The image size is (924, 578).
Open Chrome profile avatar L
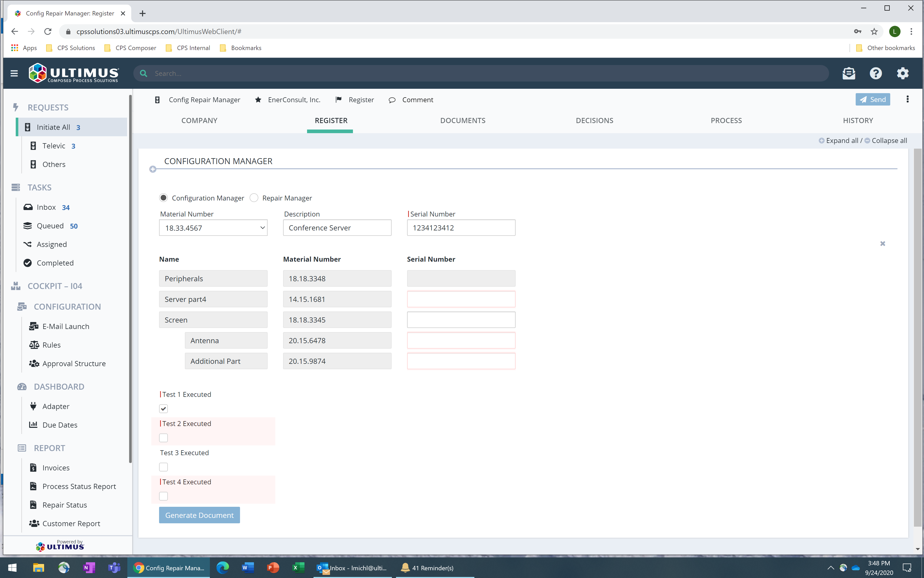pyautogui.click(x=895, y=31)
